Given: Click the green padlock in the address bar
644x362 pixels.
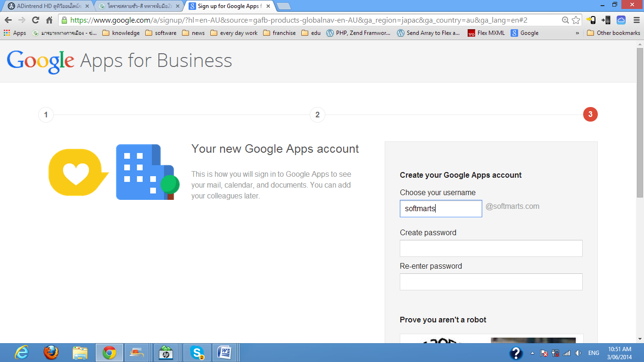Looking at the screenshot, I should pos(65,20).
